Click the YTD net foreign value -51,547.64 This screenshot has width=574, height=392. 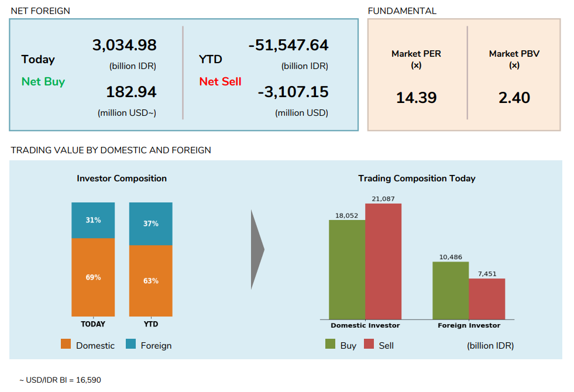click(288, 45)
